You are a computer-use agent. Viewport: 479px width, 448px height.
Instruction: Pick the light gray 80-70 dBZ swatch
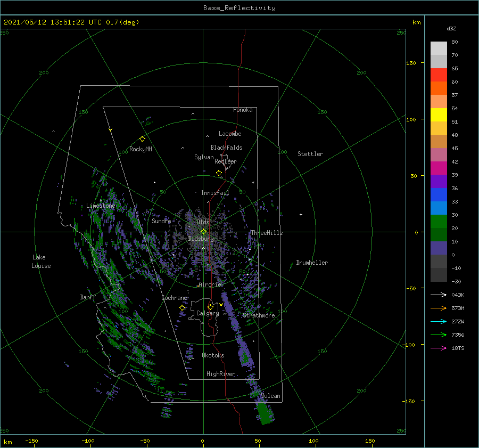pyautogui.click(x=439, y=48)
